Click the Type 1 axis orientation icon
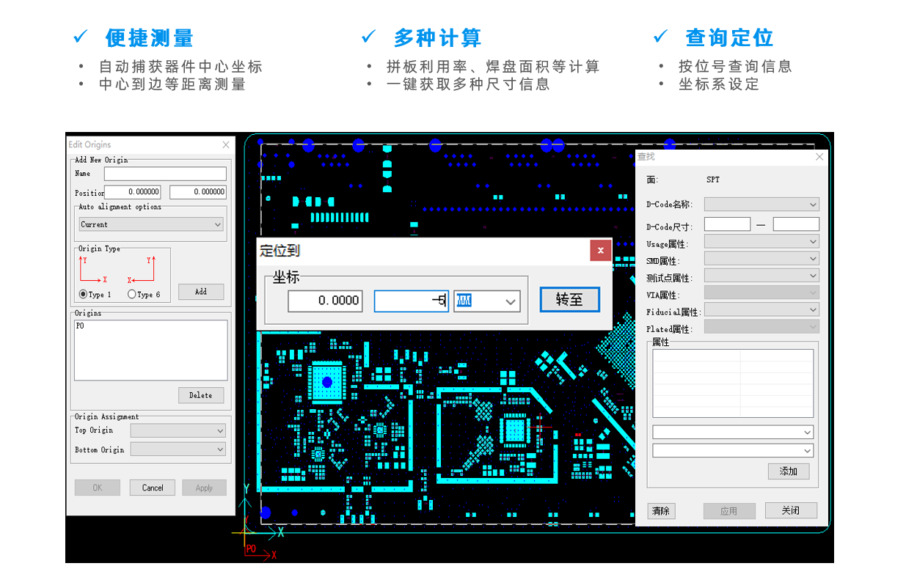This screenshot has width=906, height=588. [93, 270]
